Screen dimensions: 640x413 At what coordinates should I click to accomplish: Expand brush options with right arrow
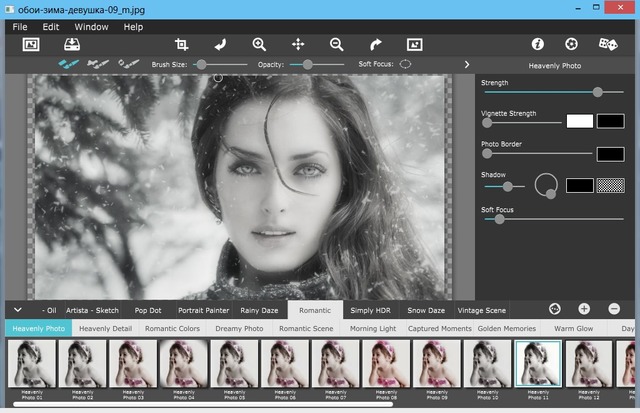click(x=466, y=64)
